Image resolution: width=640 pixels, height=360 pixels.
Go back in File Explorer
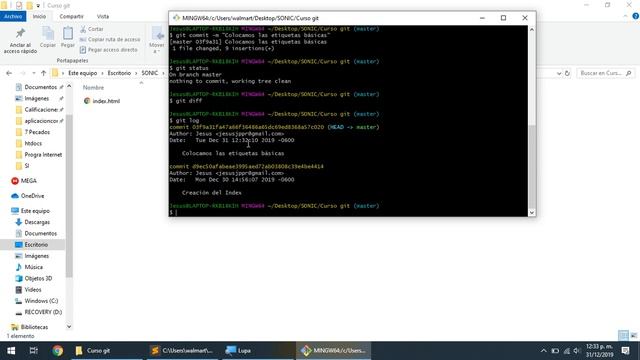(9, 73)
